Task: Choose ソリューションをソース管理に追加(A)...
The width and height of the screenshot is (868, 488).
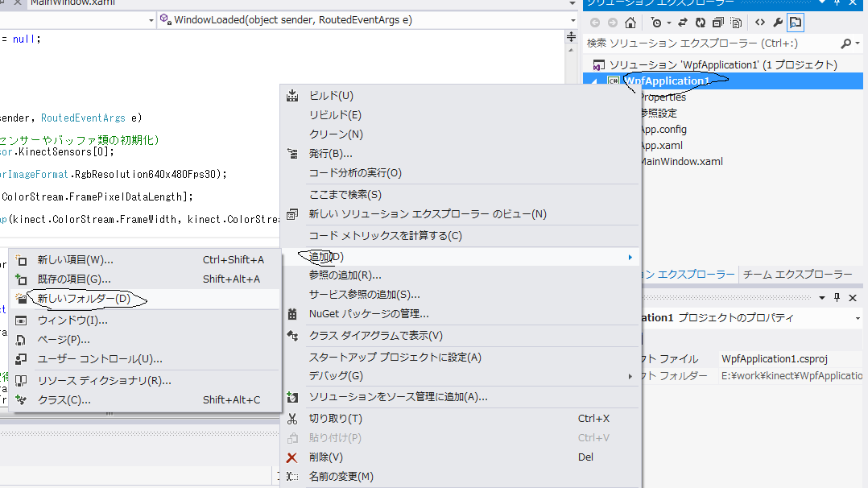Action: 461,397
